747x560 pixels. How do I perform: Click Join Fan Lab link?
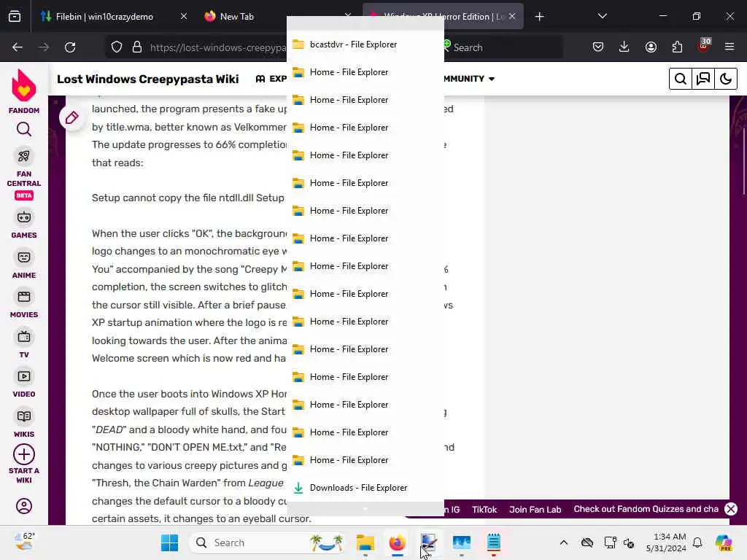[x=535, y=510]
